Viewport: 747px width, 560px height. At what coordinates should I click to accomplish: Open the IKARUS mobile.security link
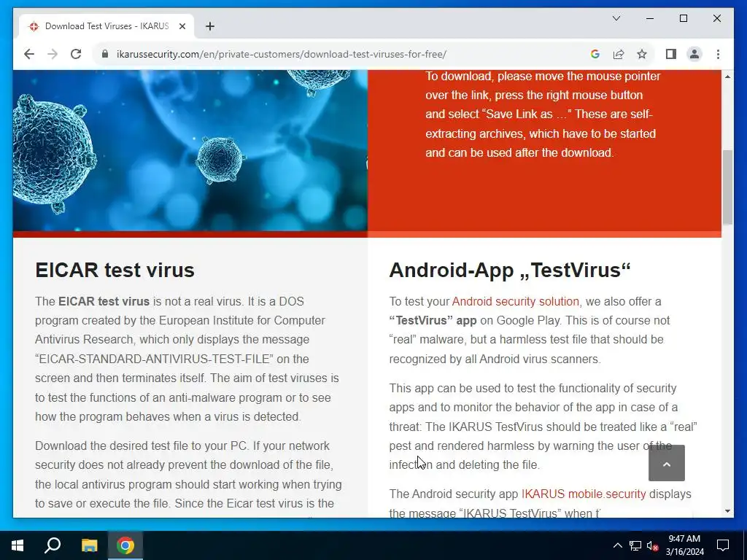pyautogui.click(x=584, y=494)
